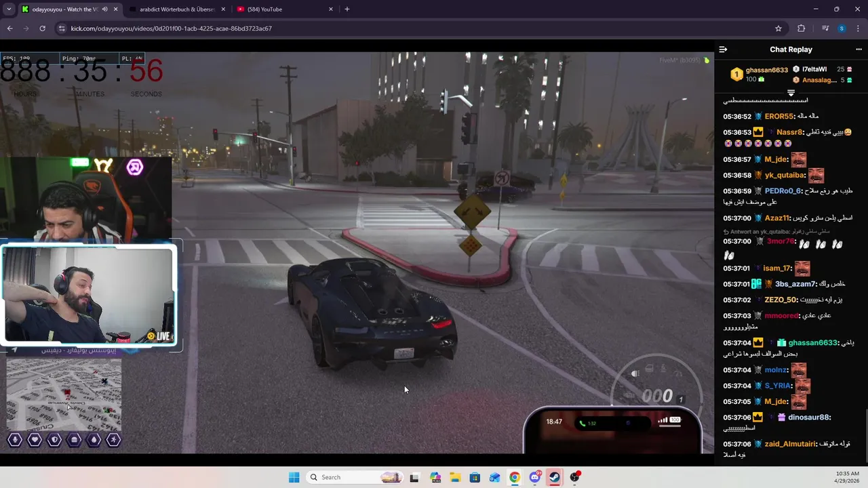
Task: Open Task View from the taskbar
Action: coord(414,477)
